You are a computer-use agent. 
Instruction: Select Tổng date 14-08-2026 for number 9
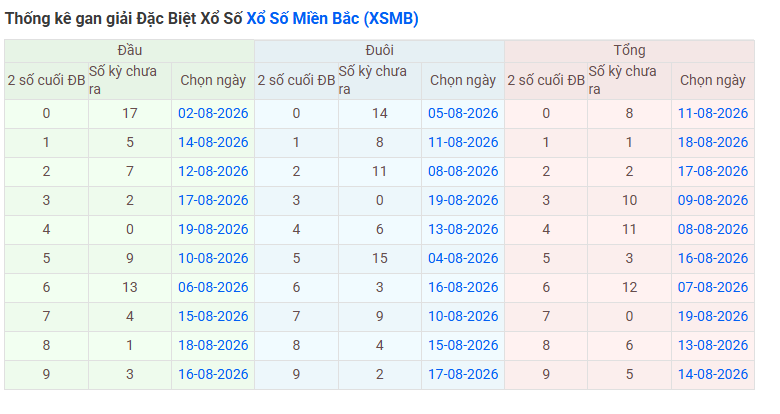coord(713,374)
